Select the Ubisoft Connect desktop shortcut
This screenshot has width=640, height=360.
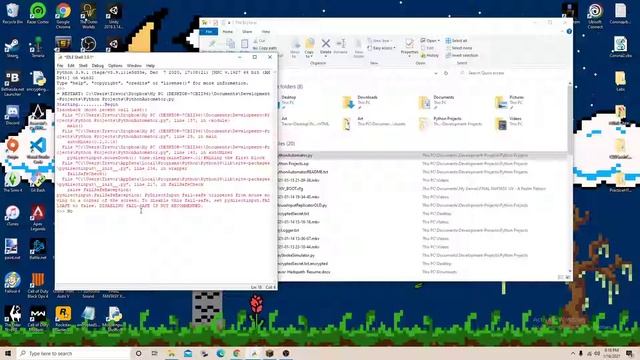(x=595, y=16)
